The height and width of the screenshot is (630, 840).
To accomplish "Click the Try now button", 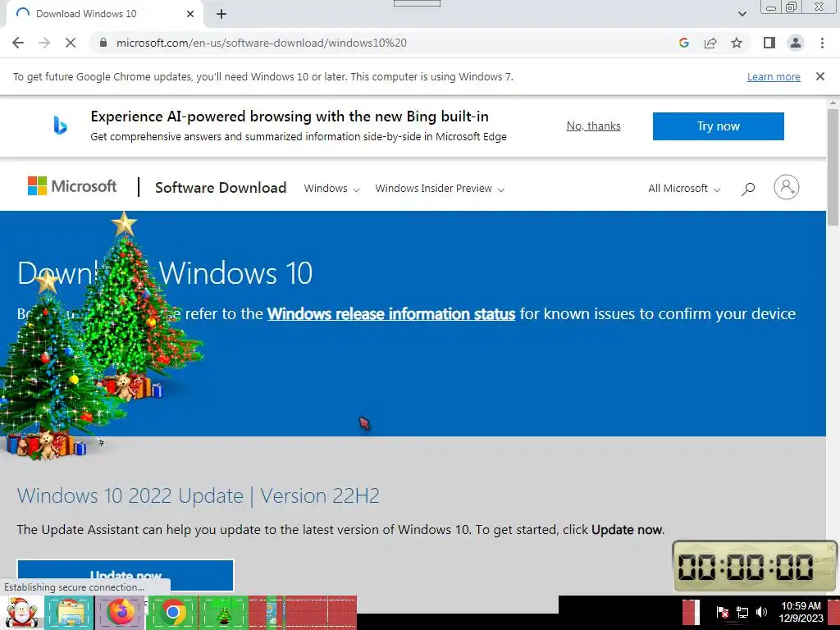I will (x=718, y=126).
